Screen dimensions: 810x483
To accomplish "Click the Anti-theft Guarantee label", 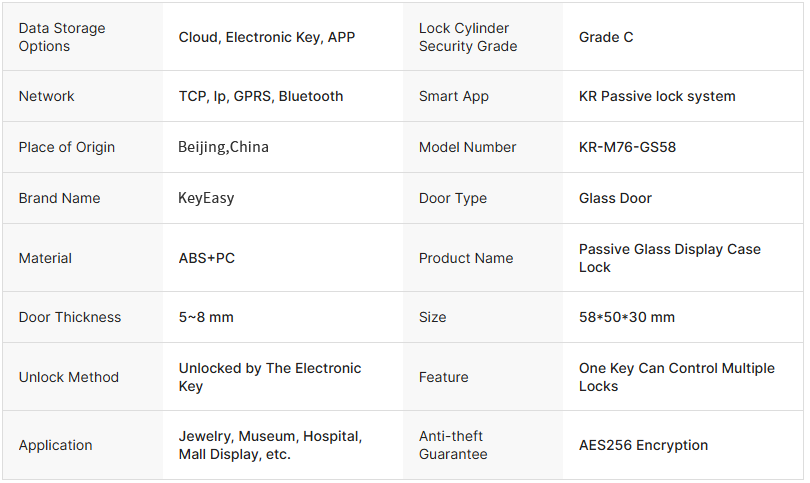I will coord(453,445).
